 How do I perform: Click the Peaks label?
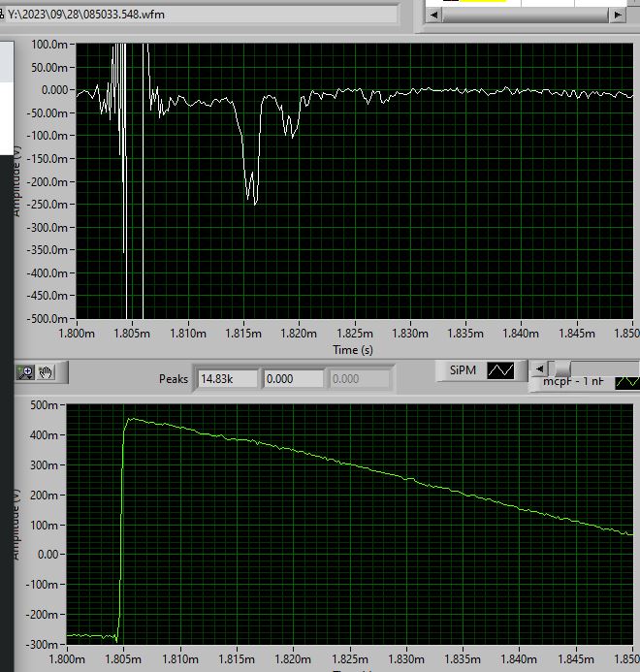point(174,379)
